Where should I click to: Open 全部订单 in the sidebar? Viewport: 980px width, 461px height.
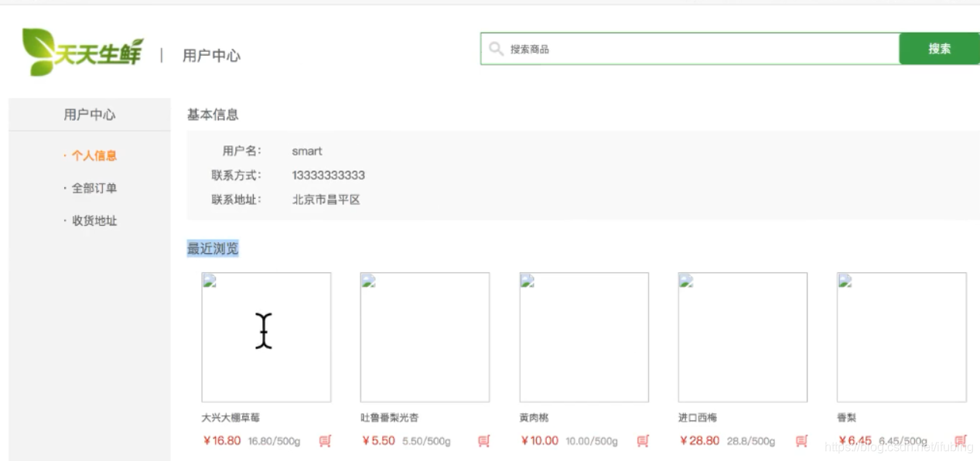(x=94, y=188)
